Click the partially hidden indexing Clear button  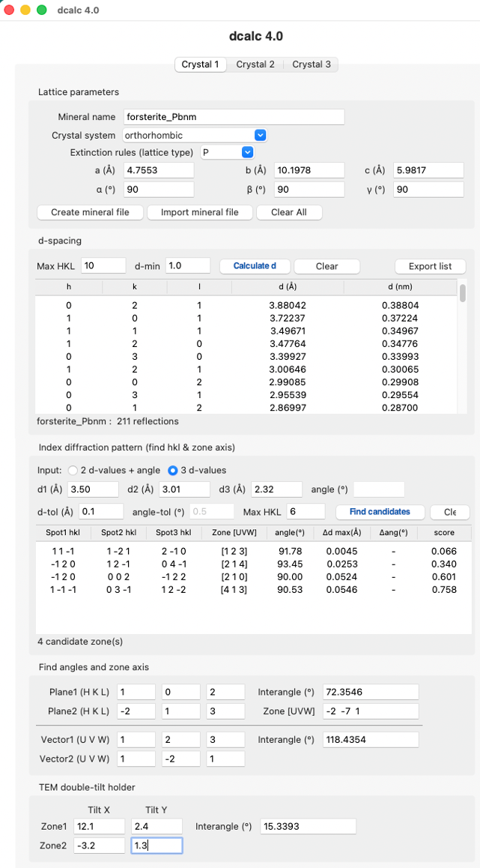(x=450, y=512)
